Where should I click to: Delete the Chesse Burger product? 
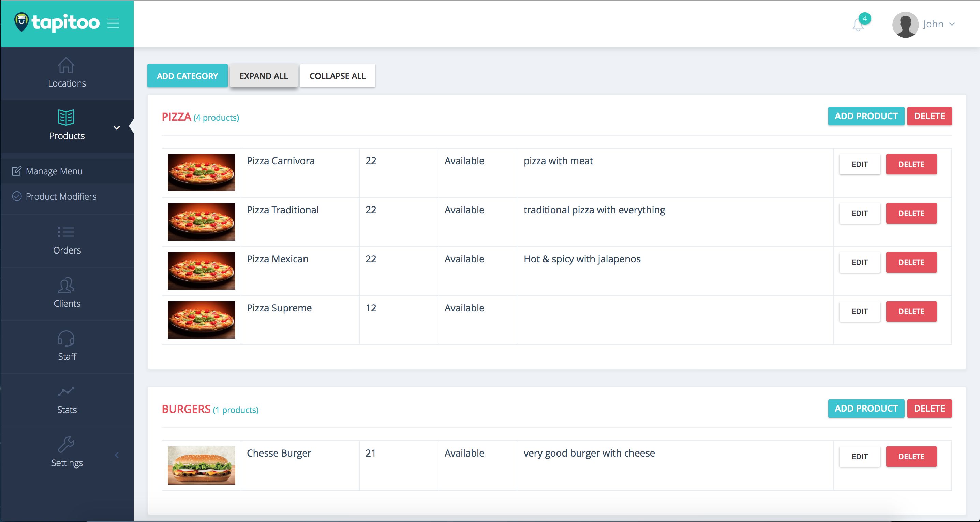(911, 457)
